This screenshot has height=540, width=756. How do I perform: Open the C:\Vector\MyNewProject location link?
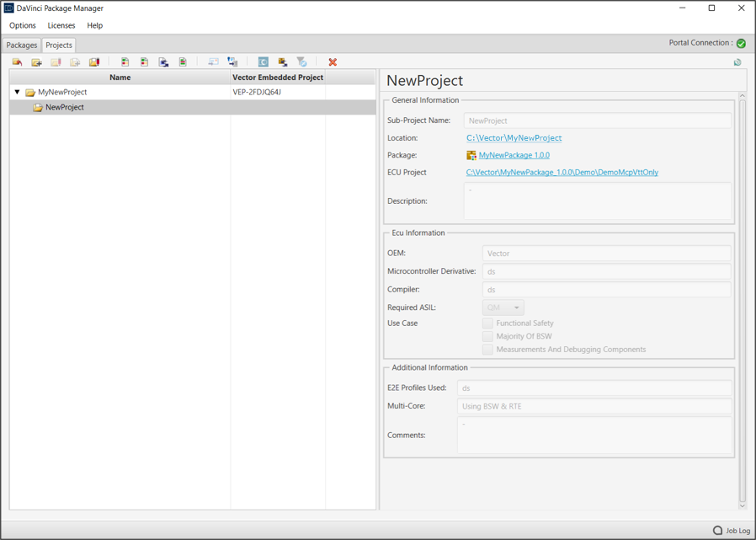tap(514, 138)
